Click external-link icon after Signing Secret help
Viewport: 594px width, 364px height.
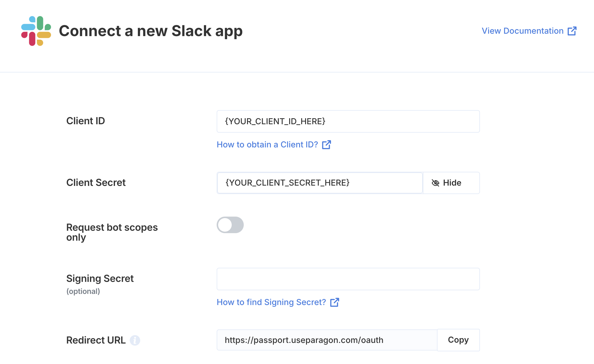click(335, 302)
